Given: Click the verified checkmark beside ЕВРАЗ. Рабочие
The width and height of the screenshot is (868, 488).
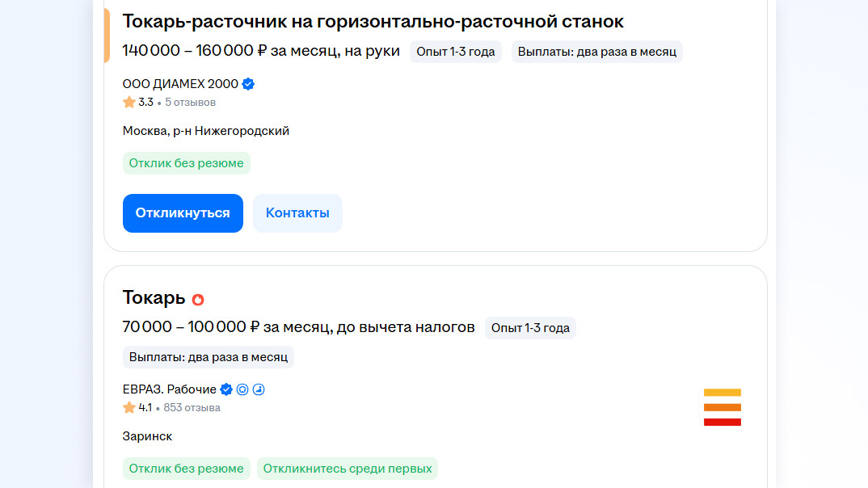Looking at the screenshot, I should (x=227, y=389).
